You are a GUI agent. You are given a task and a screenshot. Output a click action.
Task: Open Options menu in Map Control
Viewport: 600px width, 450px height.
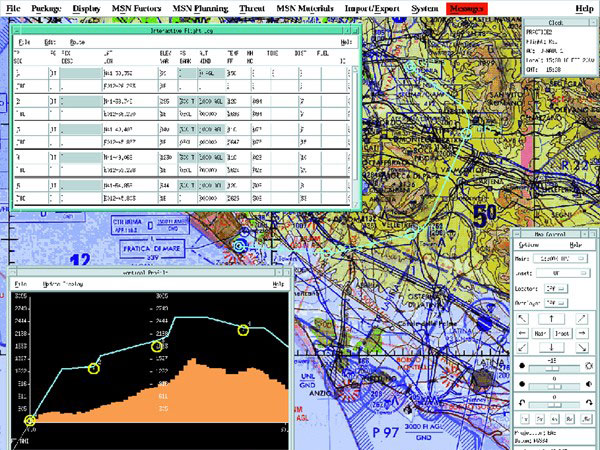click(x=529, y=245)
